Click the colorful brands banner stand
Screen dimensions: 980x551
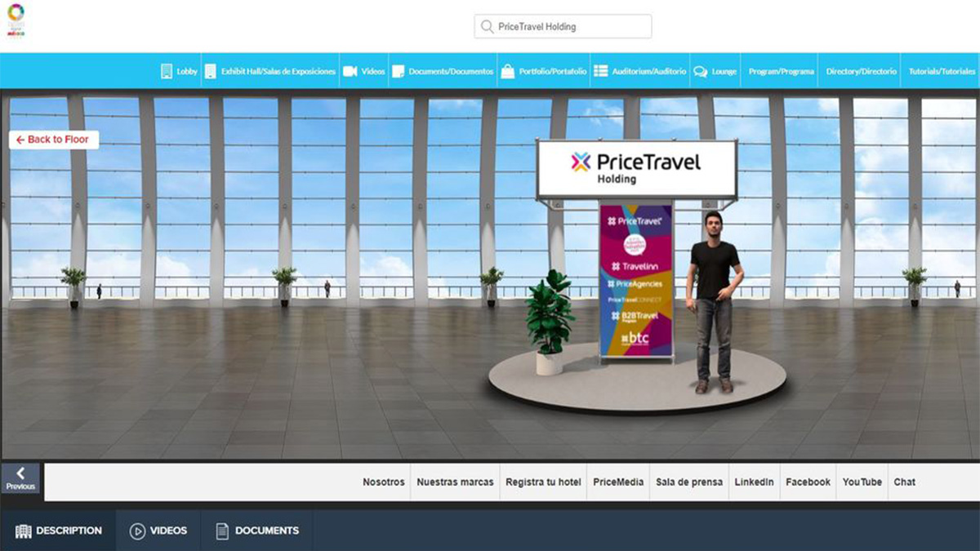(x=636, y=280)
